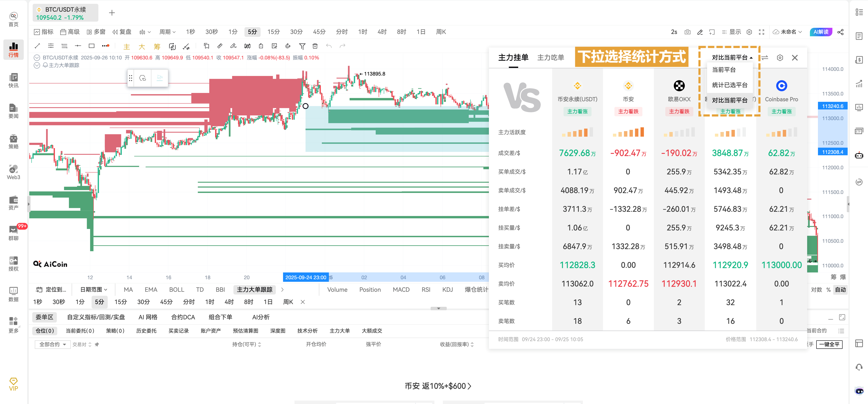
Task: Open the 周期 period dropdown
Action: (x=167, y=32)
